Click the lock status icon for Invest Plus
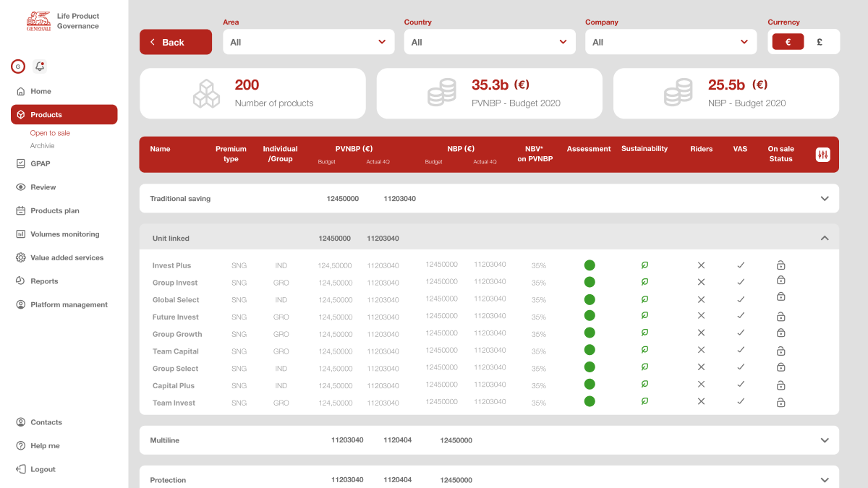This screenshot has width=868, height=488. (x=780, y=265)
